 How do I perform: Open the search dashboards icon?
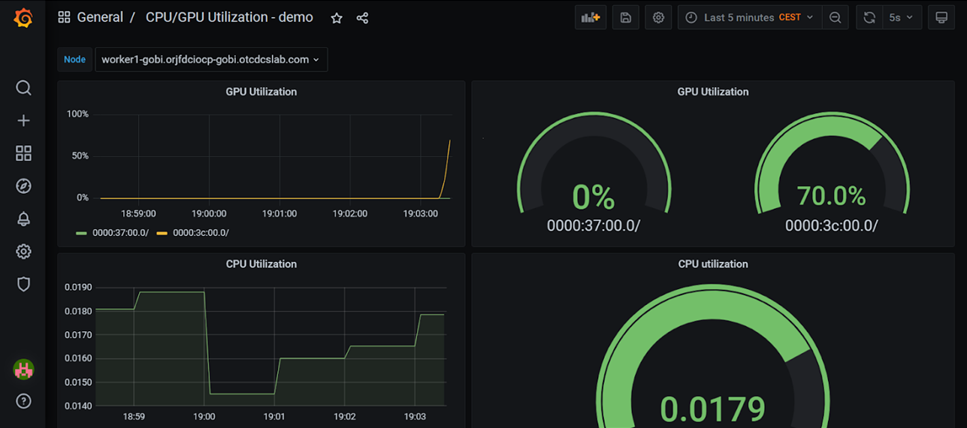(23, 88)
